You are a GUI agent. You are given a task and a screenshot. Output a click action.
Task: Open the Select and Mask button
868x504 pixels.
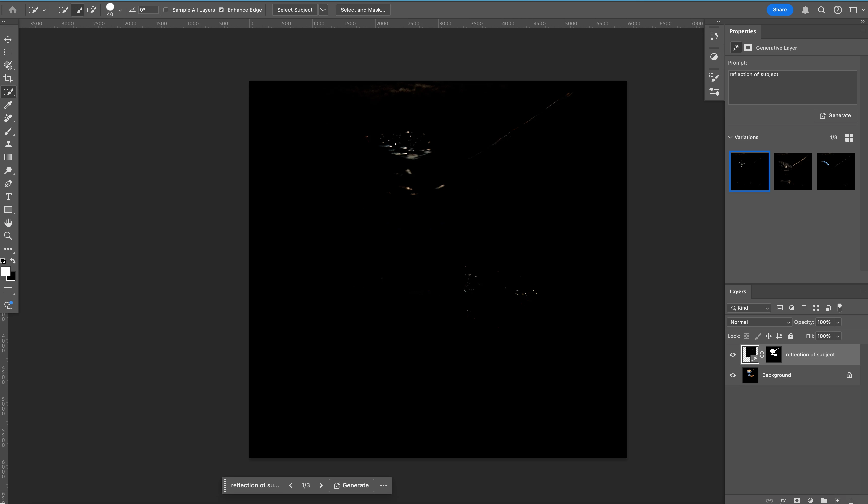tap(363, 10)
